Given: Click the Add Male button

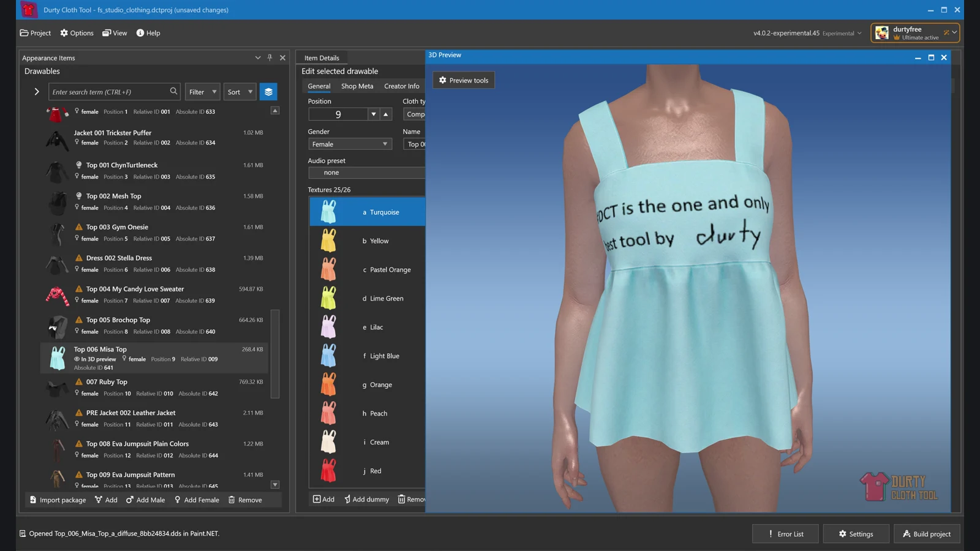Looking at the screenshot, I should 146,500.
